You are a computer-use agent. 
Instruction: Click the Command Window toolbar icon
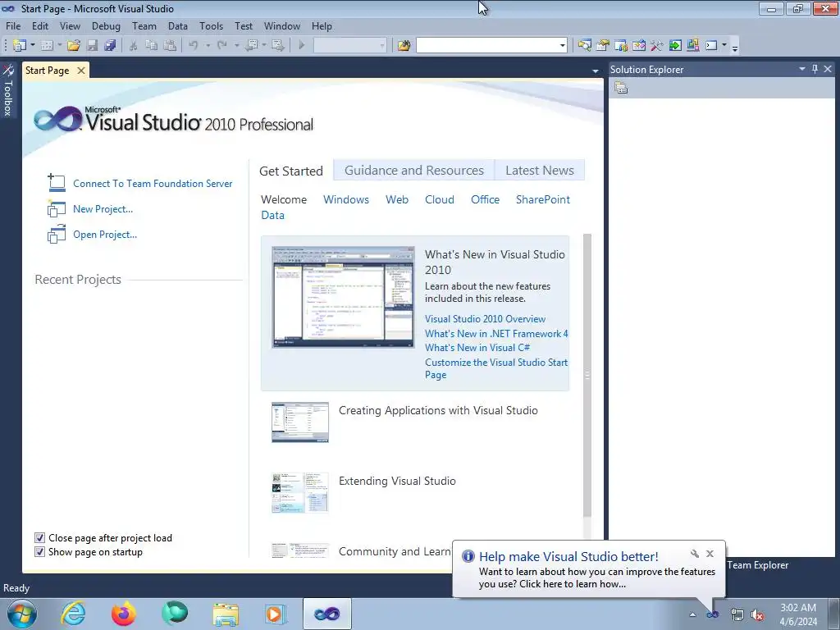[x=711, y=46]
